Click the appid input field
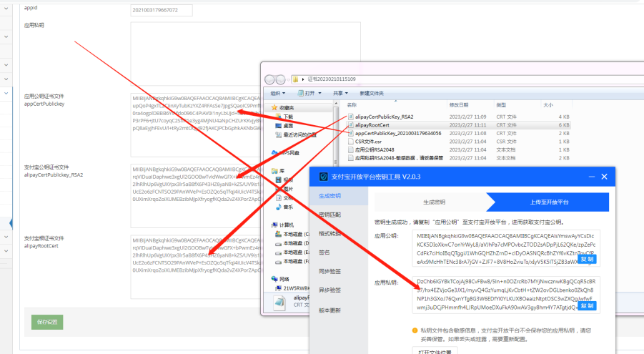 [162, 10]
